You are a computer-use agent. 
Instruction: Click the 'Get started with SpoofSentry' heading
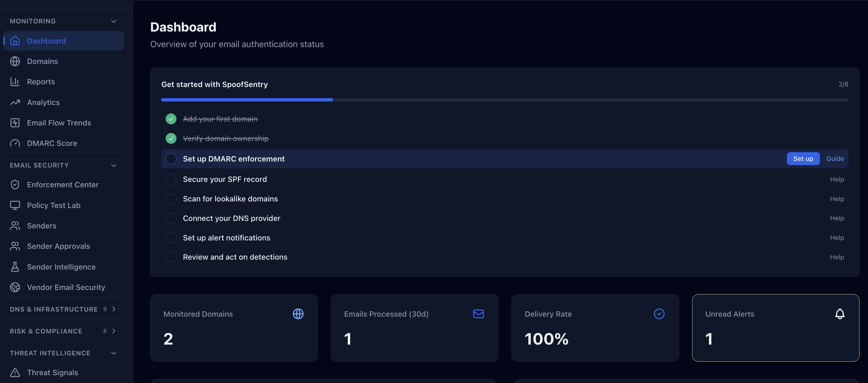point(214,84)
